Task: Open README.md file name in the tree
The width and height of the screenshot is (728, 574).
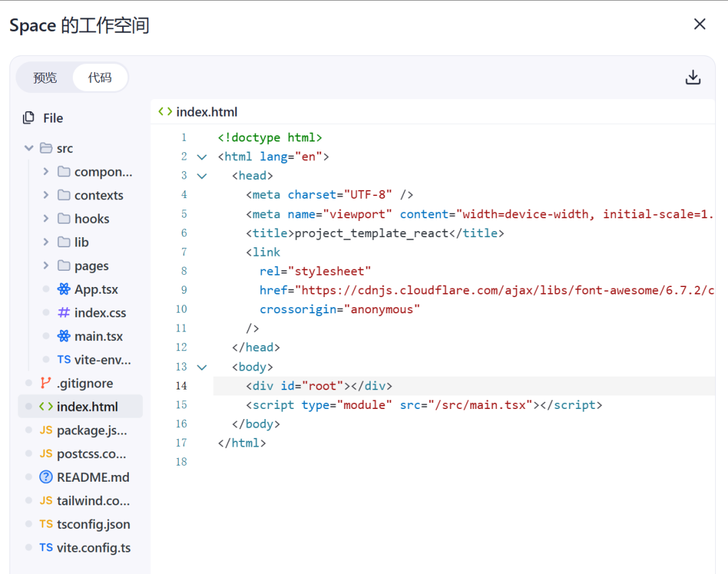Action: pyautogui.click(x=93, y=477)
